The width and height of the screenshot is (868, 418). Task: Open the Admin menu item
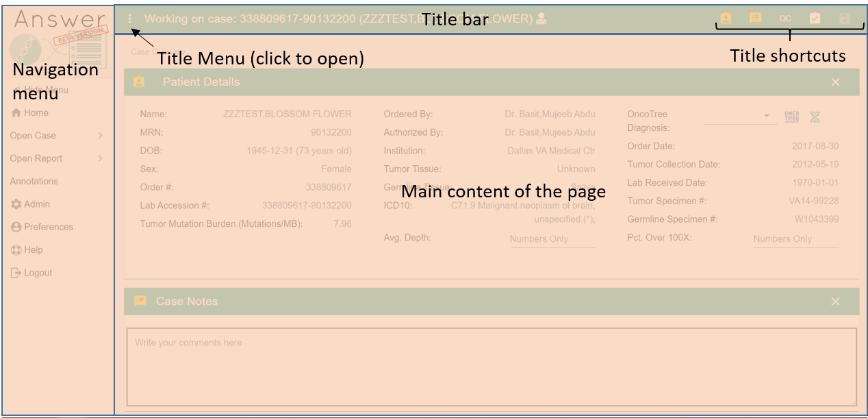coord(30,204)
